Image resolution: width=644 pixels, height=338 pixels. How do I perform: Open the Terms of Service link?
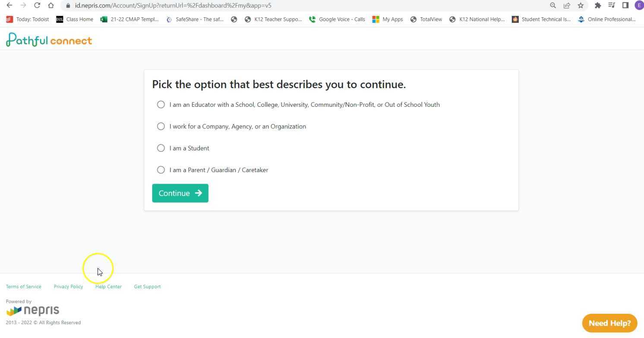pyautogui.click(x=23, y=287)
